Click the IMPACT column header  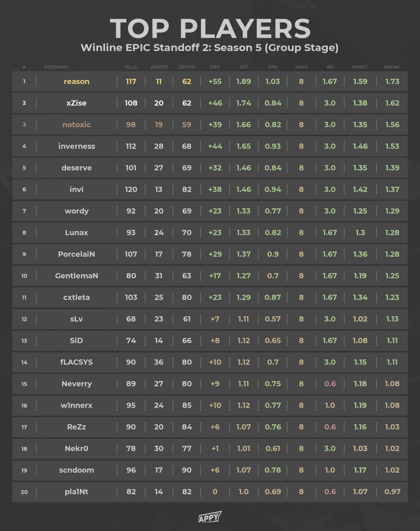(360, 67)
